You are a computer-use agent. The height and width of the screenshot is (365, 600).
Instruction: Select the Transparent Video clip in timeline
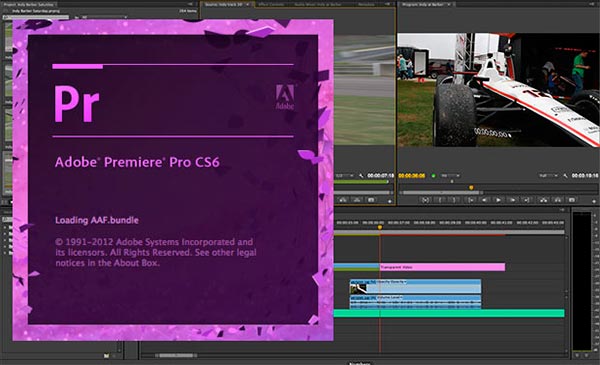tap(442, 267)
